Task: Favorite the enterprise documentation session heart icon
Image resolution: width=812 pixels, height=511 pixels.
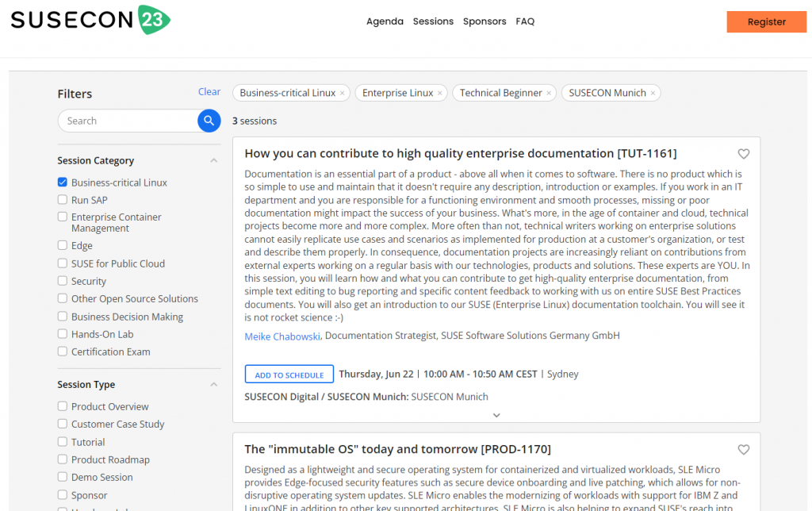Action: coord(743,154)
